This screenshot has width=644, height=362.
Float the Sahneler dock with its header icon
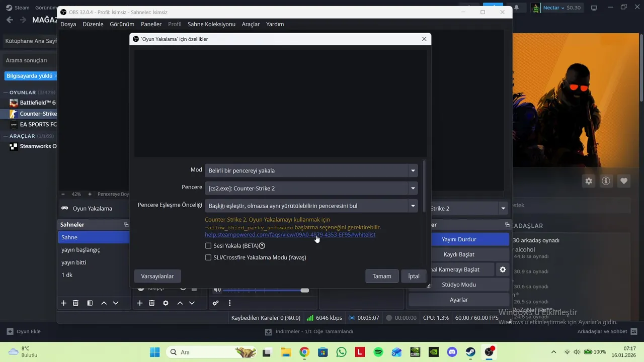[126, 225]
